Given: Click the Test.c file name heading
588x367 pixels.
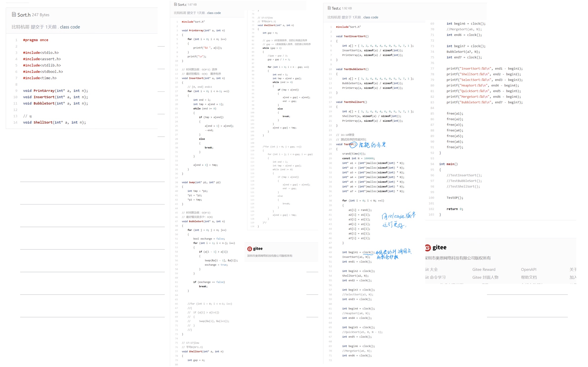Looking at the screenshot, I should click(x=336, y=8).
